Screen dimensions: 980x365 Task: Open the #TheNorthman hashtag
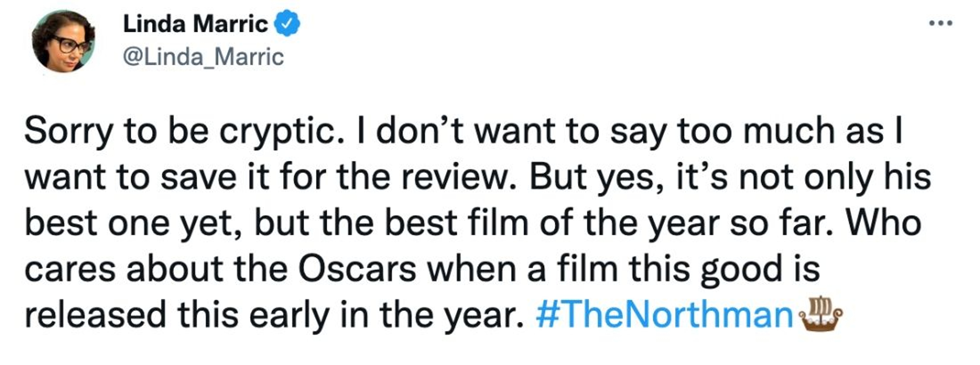[x=664, y=314]
